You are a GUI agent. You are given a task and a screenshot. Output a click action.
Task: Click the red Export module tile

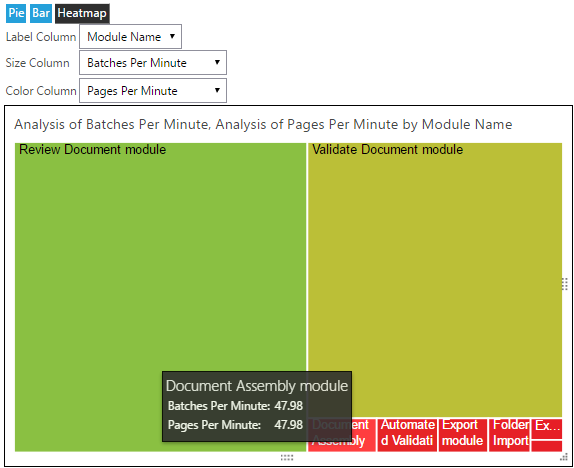tap(463, 435)
